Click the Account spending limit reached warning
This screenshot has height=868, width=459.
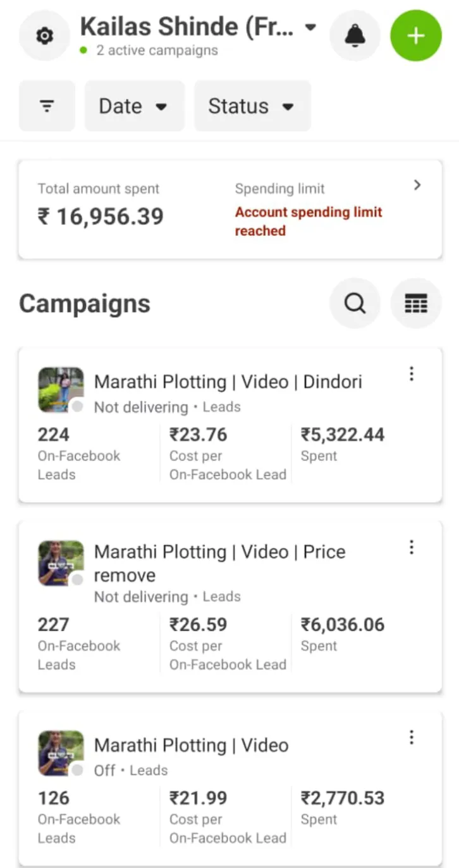click(308, 221)
